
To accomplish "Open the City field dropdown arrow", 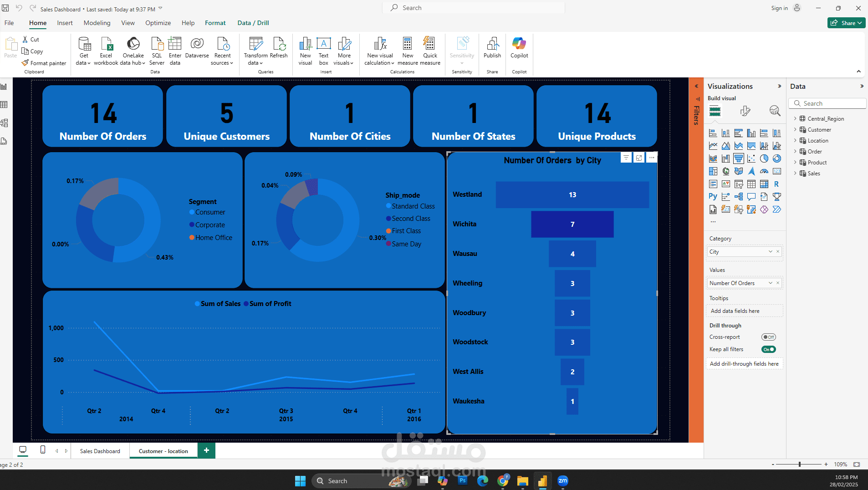I will (x=771, y=251).
